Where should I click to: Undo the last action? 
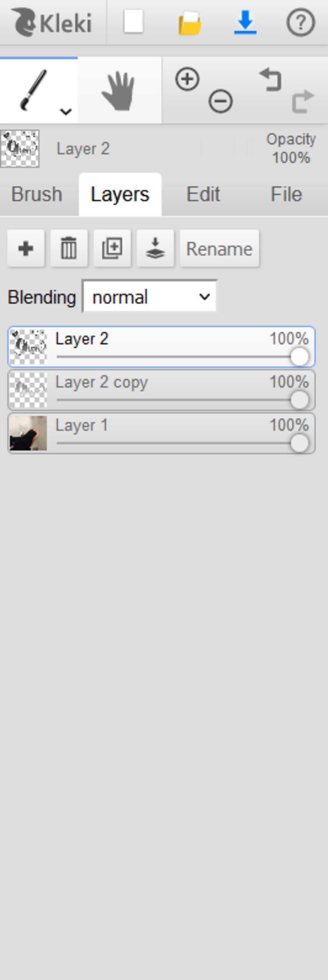[270, 79]
